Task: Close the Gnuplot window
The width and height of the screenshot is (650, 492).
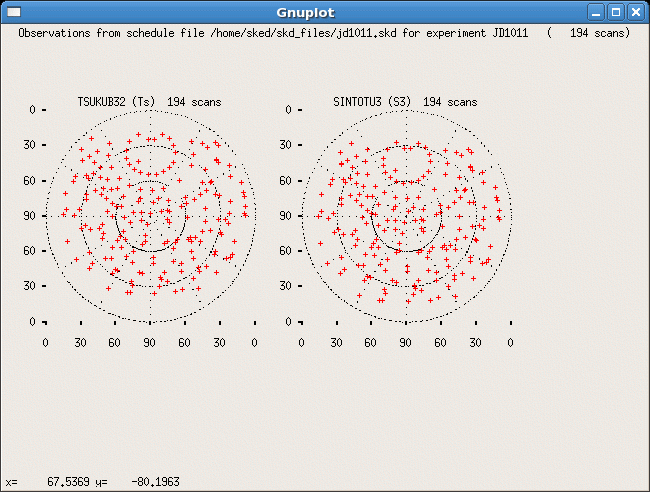Action: (636, 12)
